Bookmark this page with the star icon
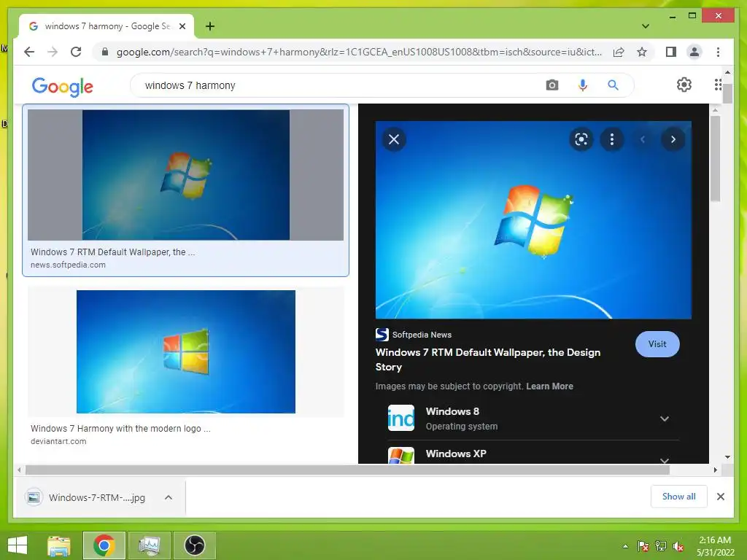Image resolution: width=747 pixels, height=560 pixels. 642,52
